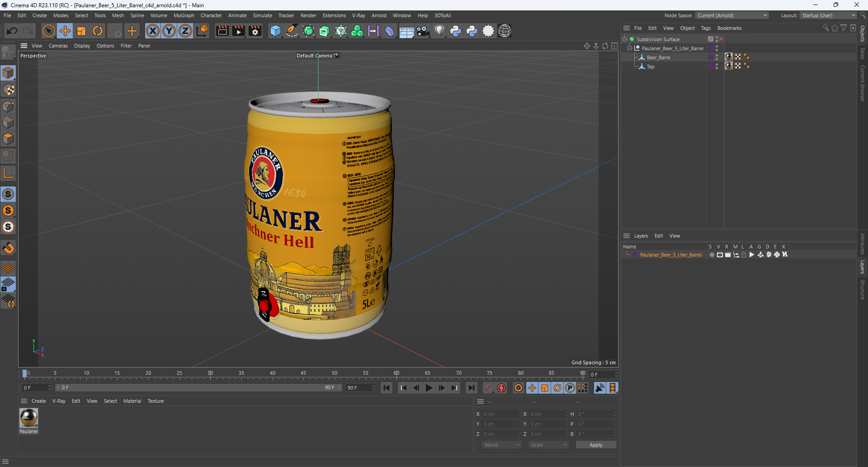
Task: Open the World coordinate system dropdown
Action: (502, 445)
